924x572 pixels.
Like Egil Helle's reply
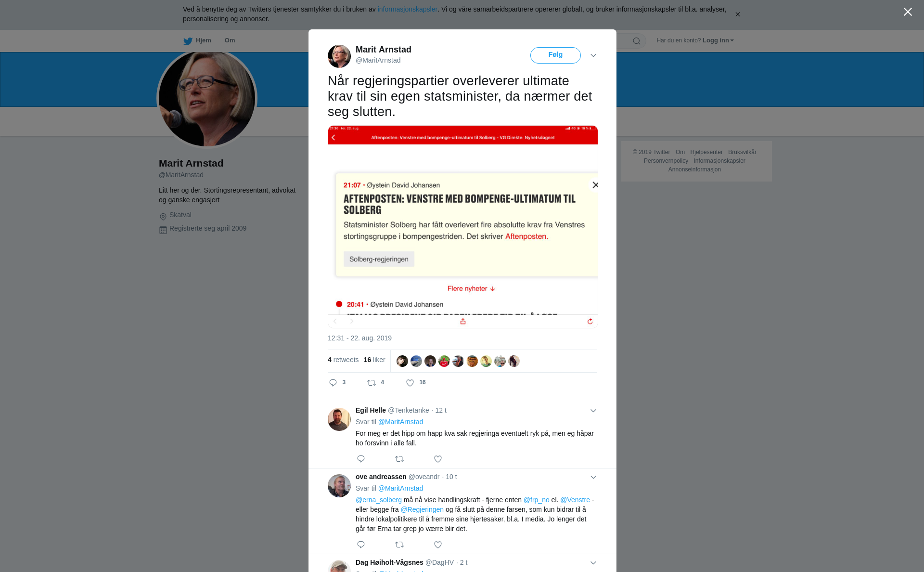438,459
